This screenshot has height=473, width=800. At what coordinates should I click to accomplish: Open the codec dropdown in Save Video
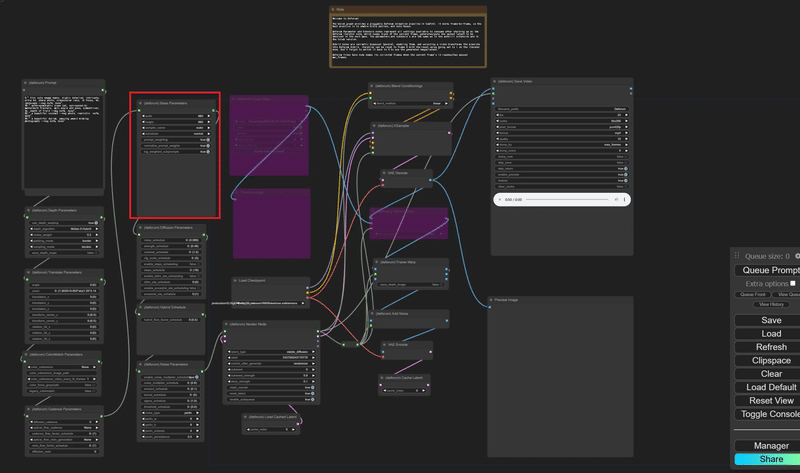click(x=562, y=121)
